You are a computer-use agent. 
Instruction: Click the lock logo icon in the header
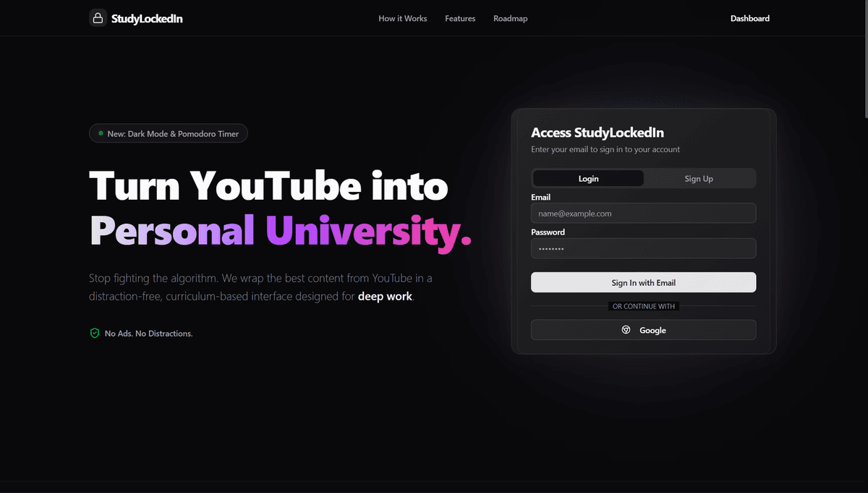click(x=98, y=18)
